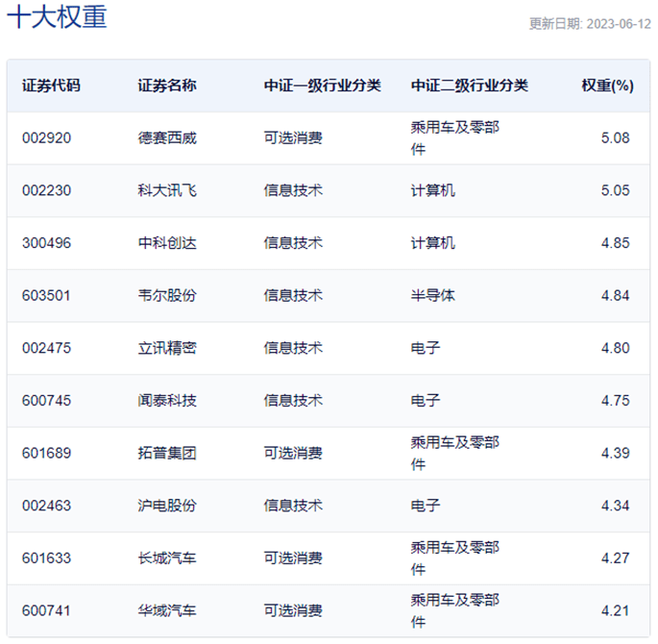Screen dimensions: 658x644
Task: Open the 韦尔股份 row name
Action: point(167,295)
